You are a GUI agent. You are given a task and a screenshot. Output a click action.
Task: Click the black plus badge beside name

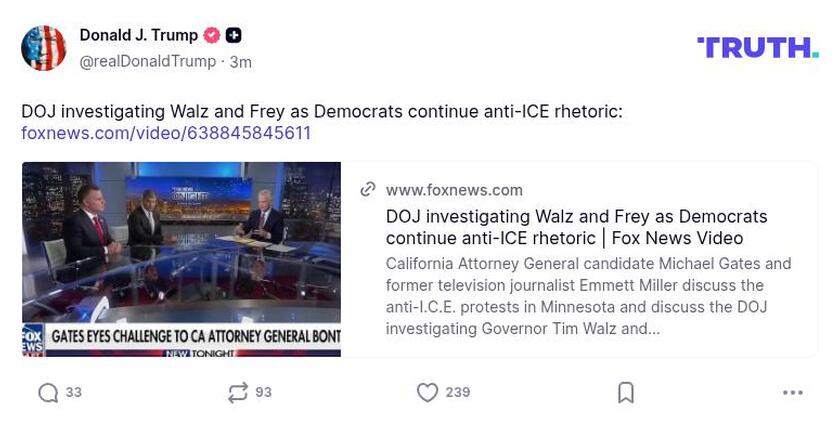[233, 35]
